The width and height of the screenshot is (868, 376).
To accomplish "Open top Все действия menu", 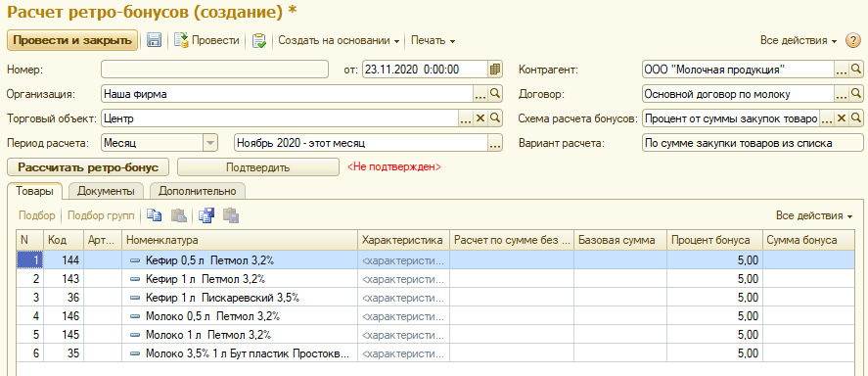I will pyautogui.click(x=799, y=40).
